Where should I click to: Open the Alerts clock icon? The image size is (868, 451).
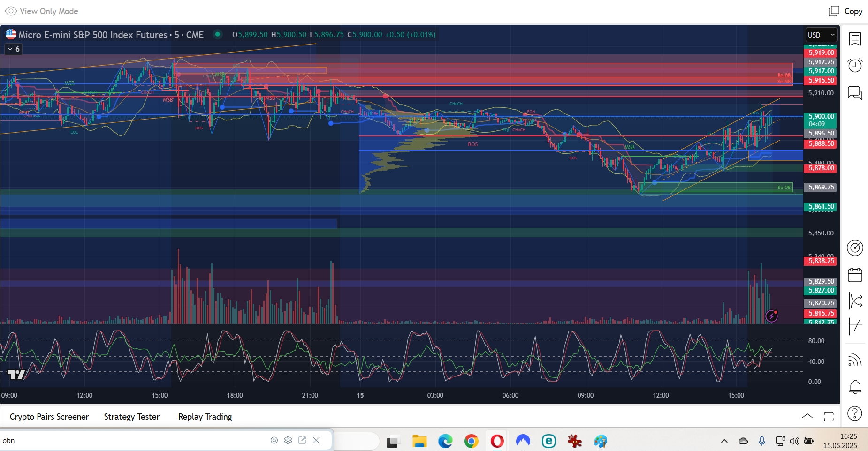(x=855, y=65)
